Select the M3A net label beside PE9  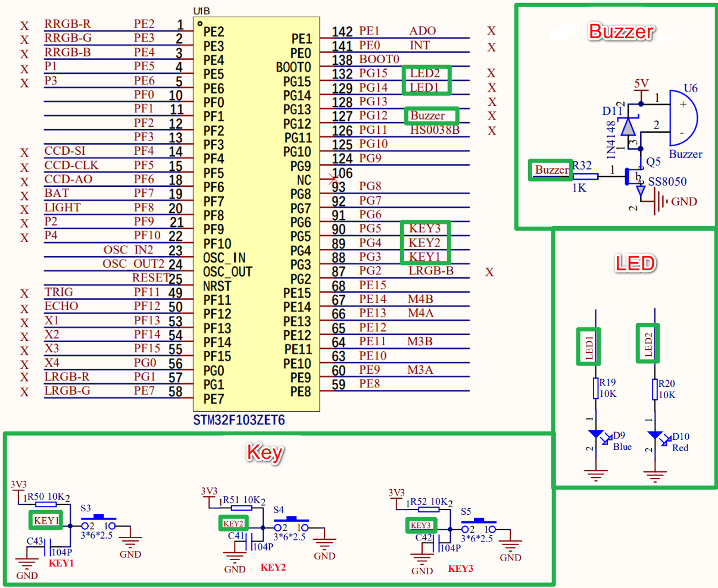pyautogui.click(x=420, y=370)
